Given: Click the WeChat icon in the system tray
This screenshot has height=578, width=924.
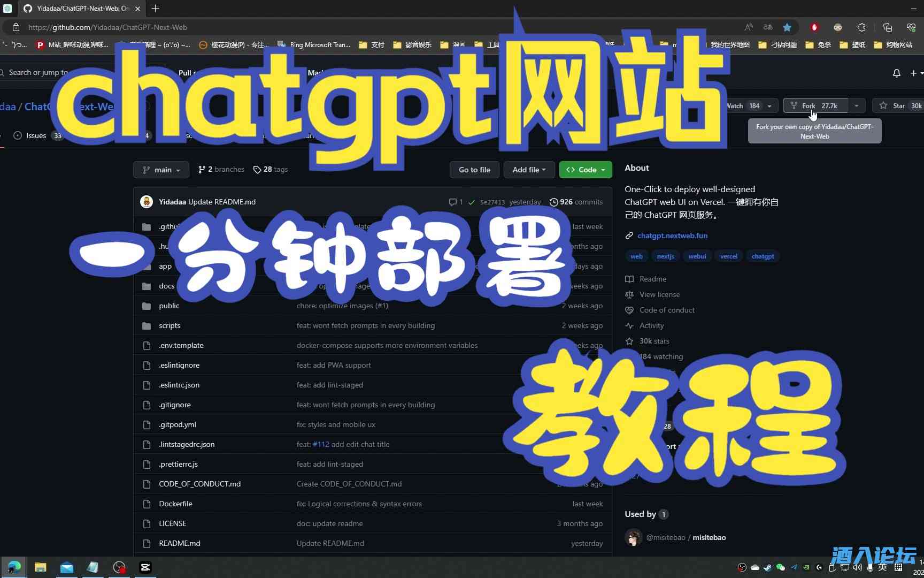Looking at the screenshot, I should 781,567.
